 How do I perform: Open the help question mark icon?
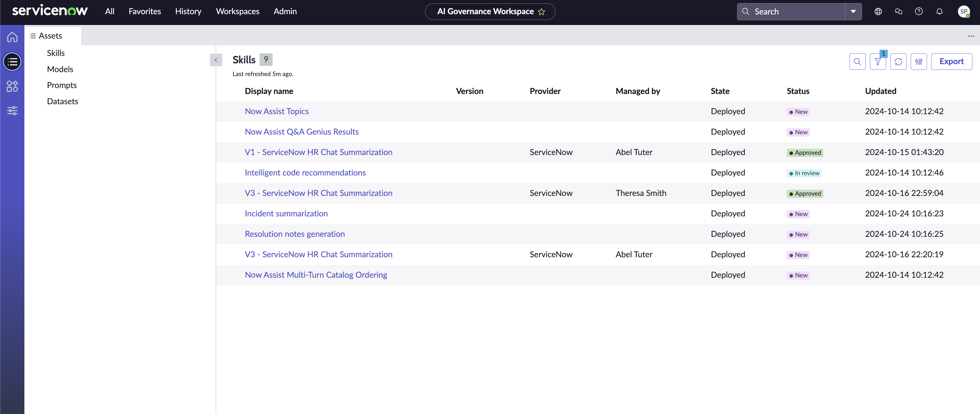coord(919,11)
